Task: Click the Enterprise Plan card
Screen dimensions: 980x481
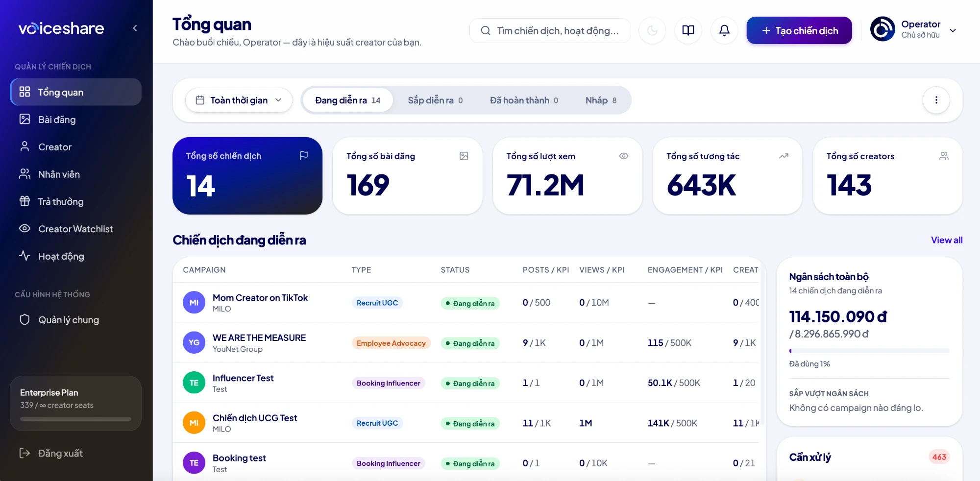Action: click(x=76, y=403)
